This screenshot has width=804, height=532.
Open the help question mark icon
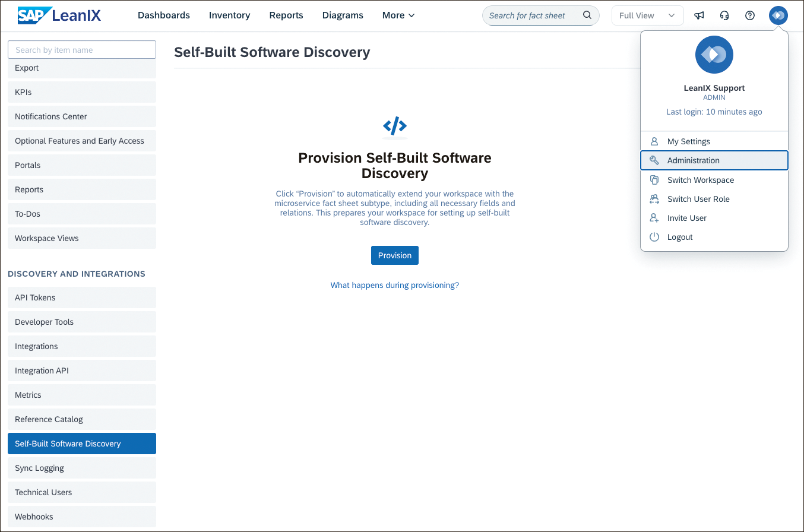click(x=750, y=15)
